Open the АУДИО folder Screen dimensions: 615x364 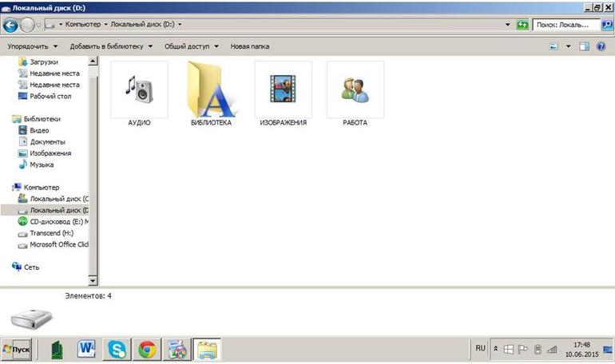pyautogui.click(x=139, y=93)
